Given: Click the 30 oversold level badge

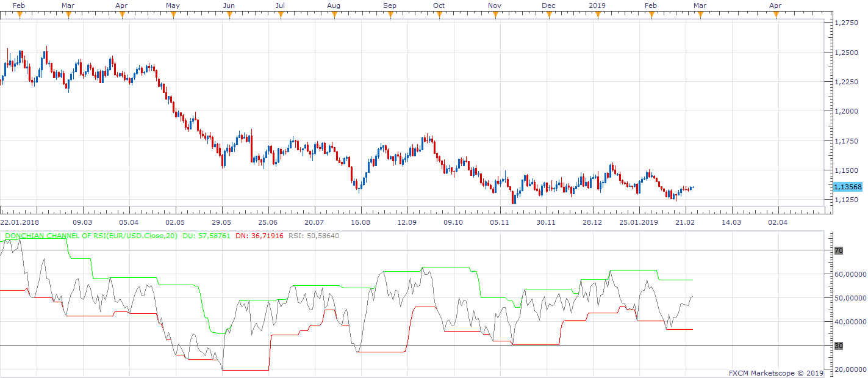Looking at the screenshot, I should point(838,346).
